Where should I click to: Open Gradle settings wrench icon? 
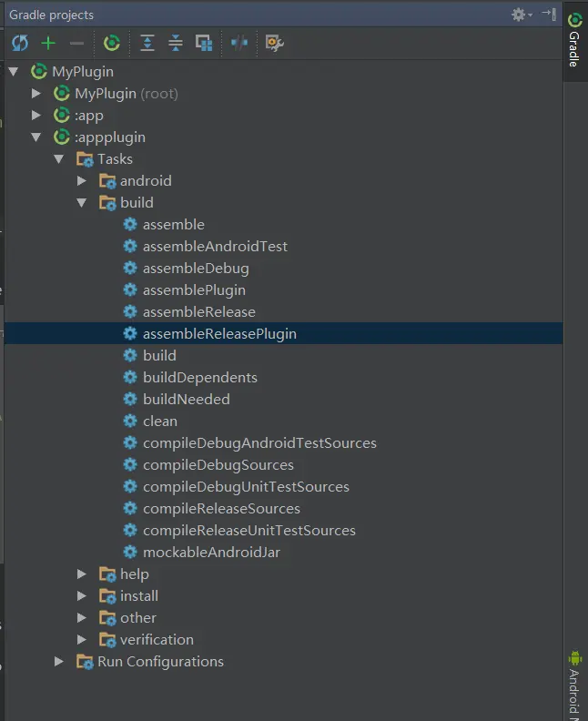pyautogui.click(x=275, y=43)
